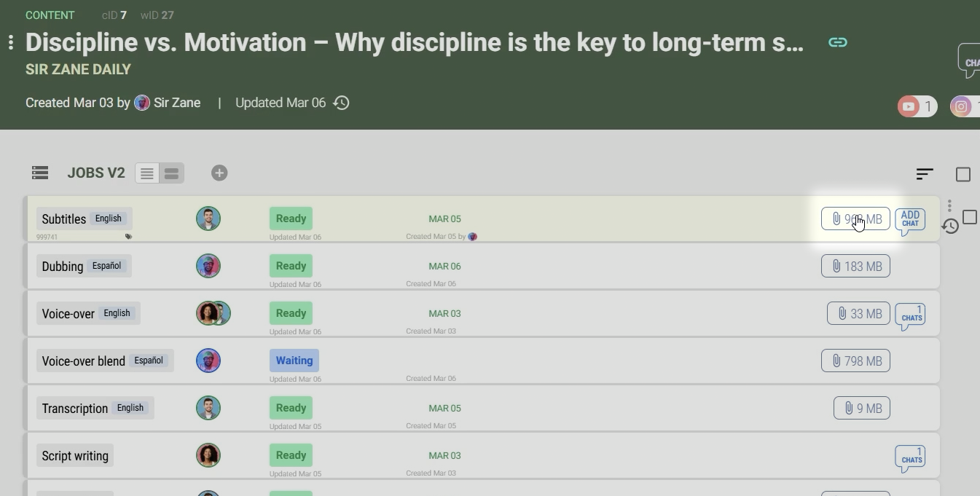Open the update history clock icon
The width and height of the screenshot is (980, 496).
pos(341,103)
